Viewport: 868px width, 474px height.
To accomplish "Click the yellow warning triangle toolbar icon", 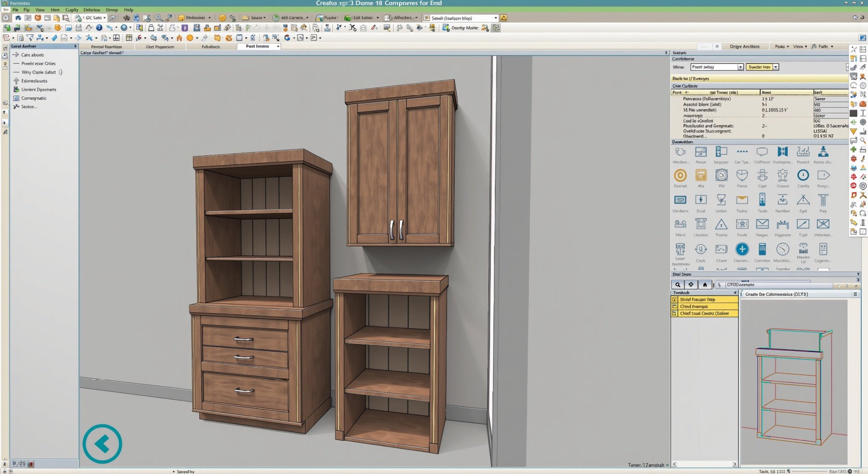I will click(504, 18).
